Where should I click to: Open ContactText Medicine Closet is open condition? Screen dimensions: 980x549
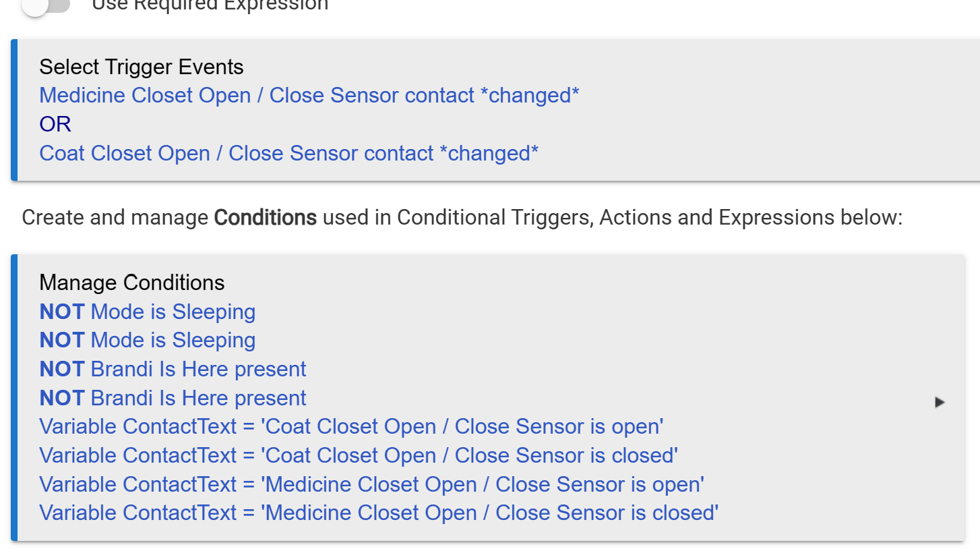(x=371, y=484)
